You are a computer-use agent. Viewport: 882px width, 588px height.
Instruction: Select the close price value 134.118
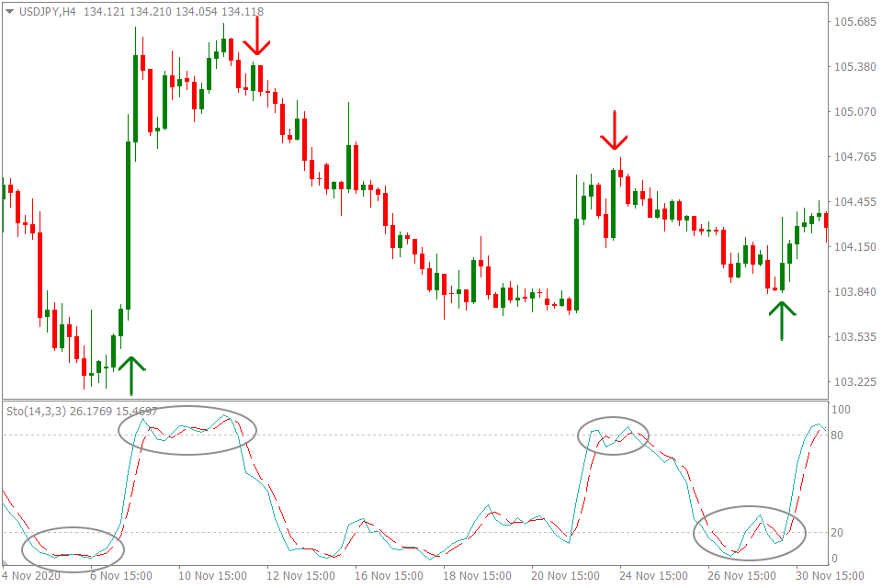point(243,11)
